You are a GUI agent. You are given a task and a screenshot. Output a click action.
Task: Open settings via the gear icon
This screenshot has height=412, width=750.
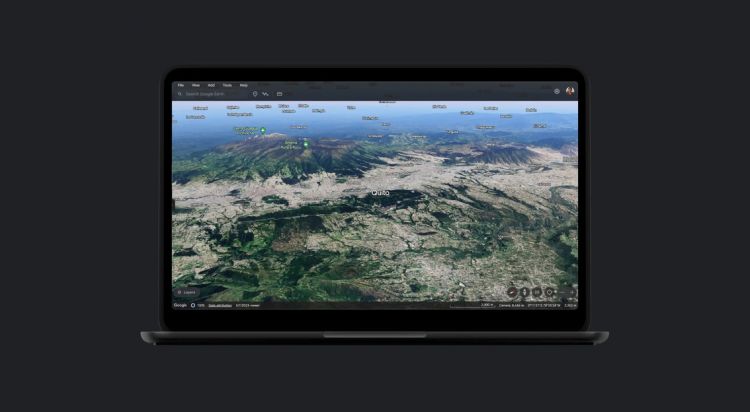tap(557, 91)
